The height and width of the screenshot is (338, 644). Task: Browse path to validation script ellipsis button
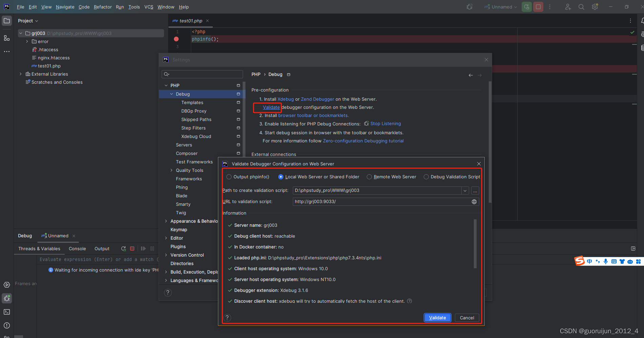(475, 191)
